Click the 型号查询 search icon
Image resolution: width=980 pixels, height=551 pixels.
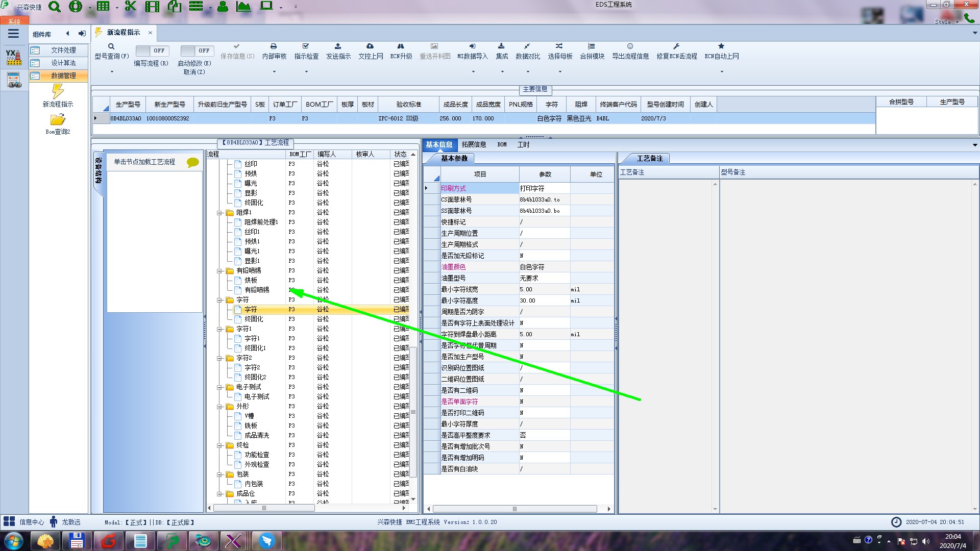(111, 46)
